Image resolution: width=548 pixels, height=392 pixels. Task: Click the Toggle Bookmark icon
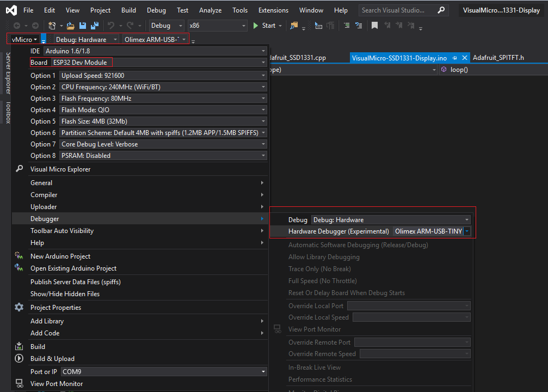(x=374, y=26)
